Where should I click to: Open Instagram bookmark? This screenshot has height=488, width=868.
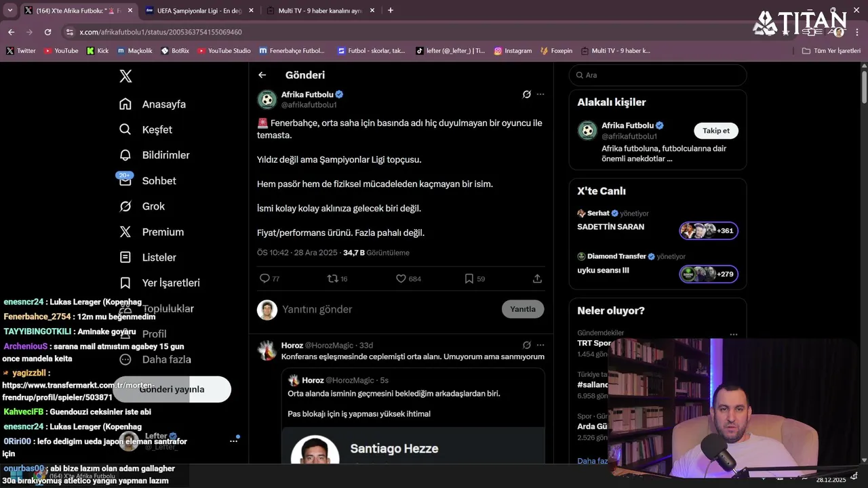(513, 51)
